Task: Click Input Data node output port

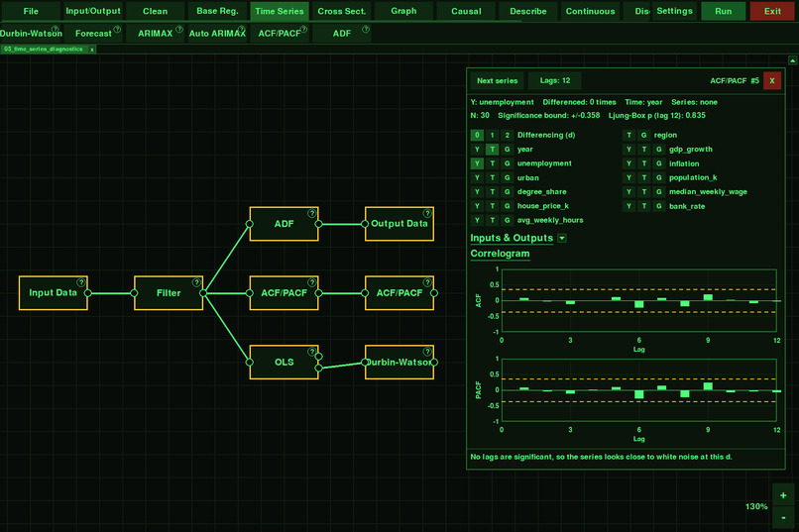Action: (87, 293)
